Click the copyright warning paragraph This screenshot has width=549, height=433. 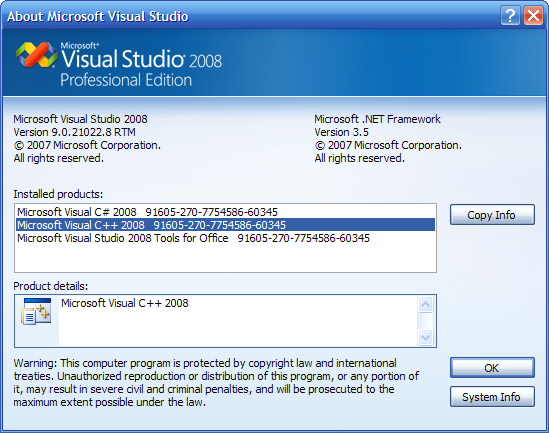point(216,383)
